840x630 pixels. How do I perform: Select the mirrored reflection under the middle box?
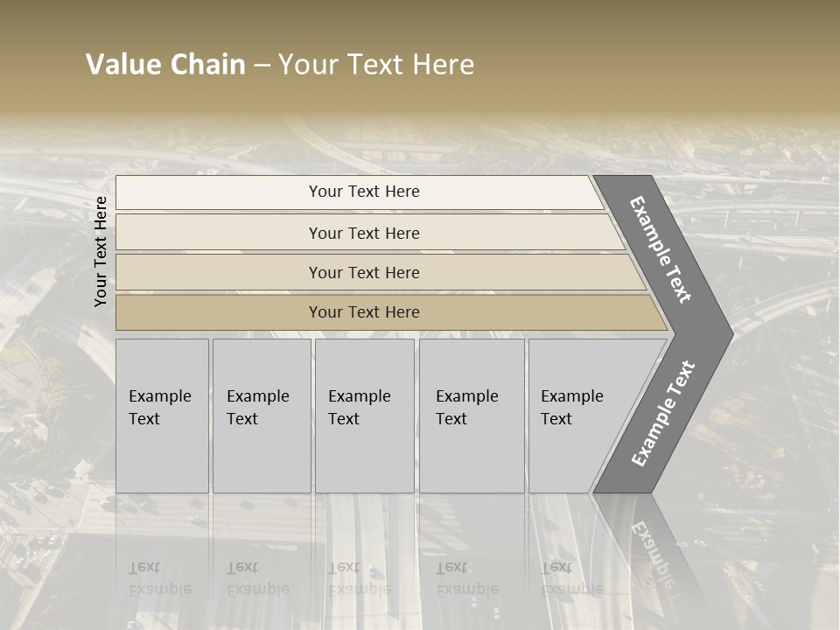point(360,577)
